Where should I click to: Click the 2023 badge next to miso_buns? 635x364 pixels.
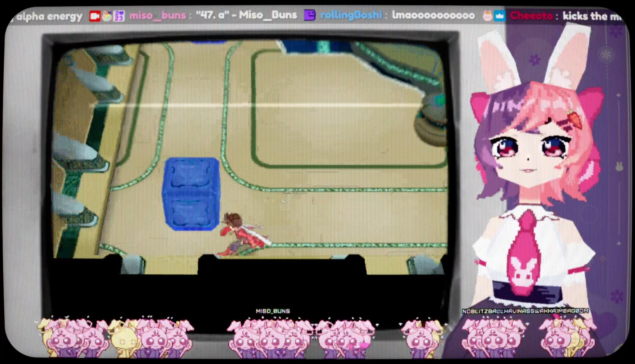[119, 16]
